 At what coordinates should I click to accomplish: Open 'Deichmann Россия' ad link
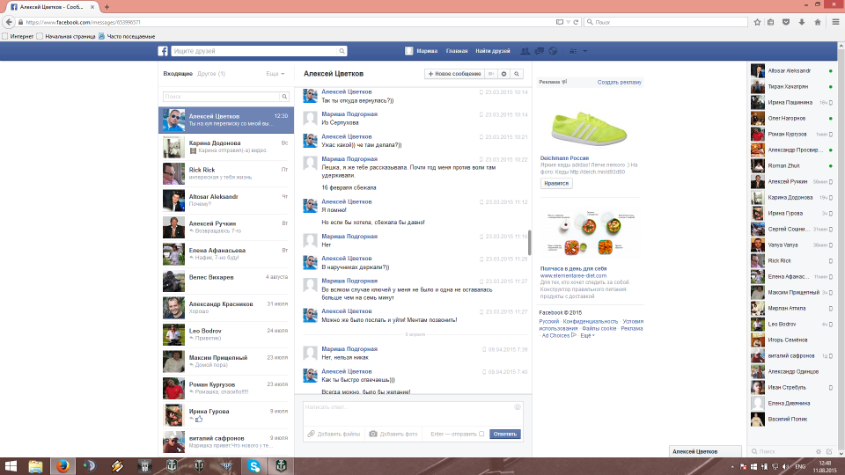pos(564,158)
